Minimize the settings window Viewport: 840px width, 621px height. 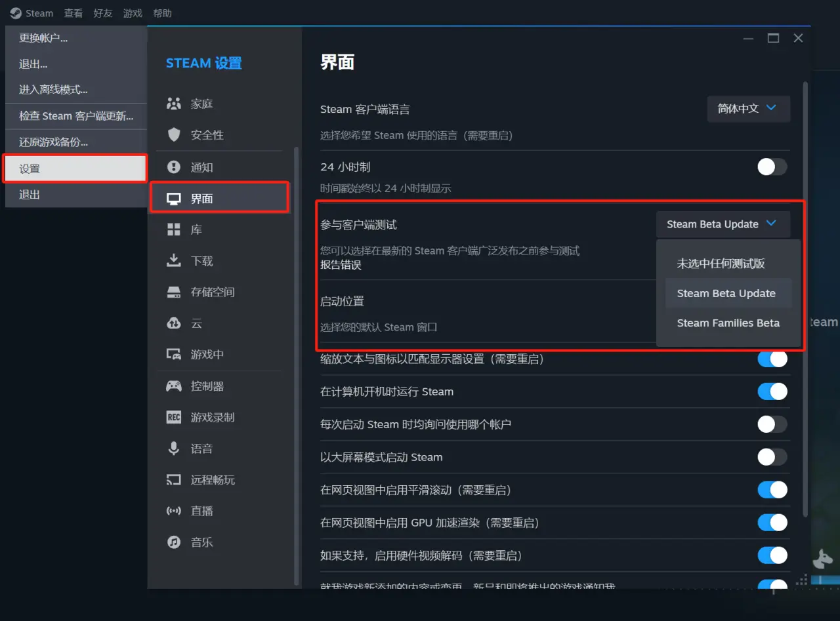pos(749,38)
